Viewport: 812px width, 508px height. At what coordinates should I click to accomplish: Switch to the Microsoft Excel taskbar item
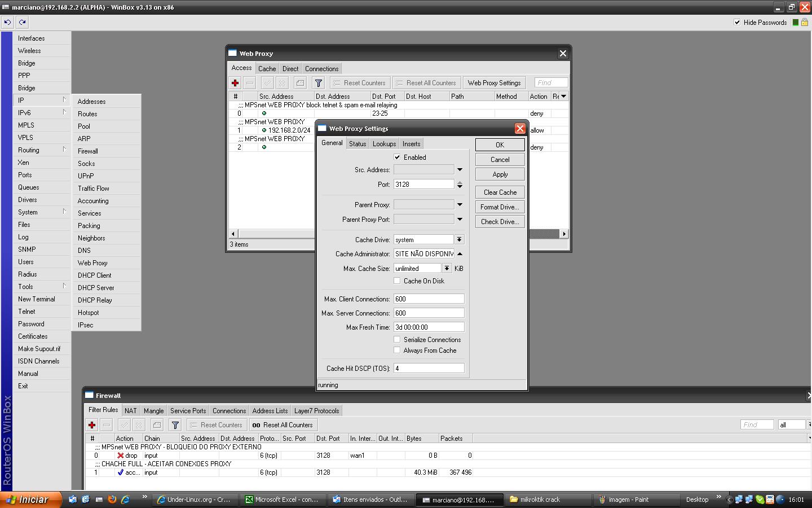coord(283,500)
